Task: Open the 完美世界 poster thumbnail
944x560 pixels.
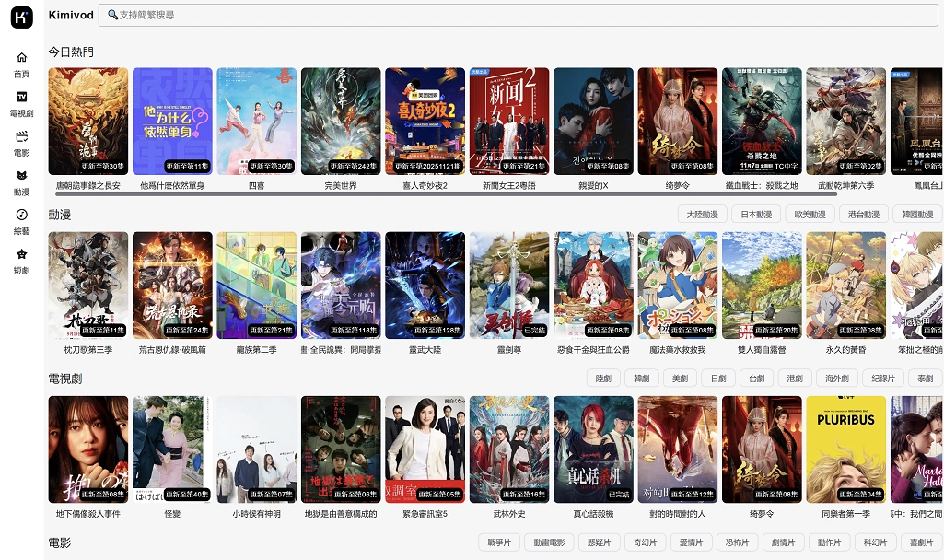Action: pos(340,121)
